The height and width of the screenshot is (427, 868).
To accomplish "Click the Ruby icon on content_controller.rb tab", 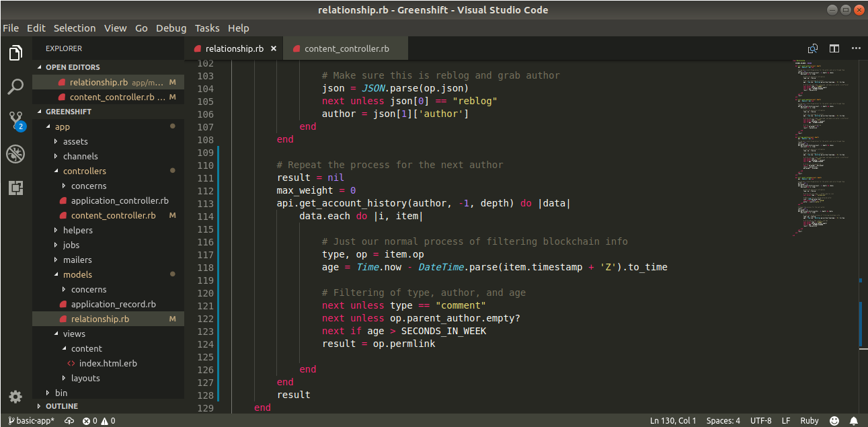I will point(296,49).
